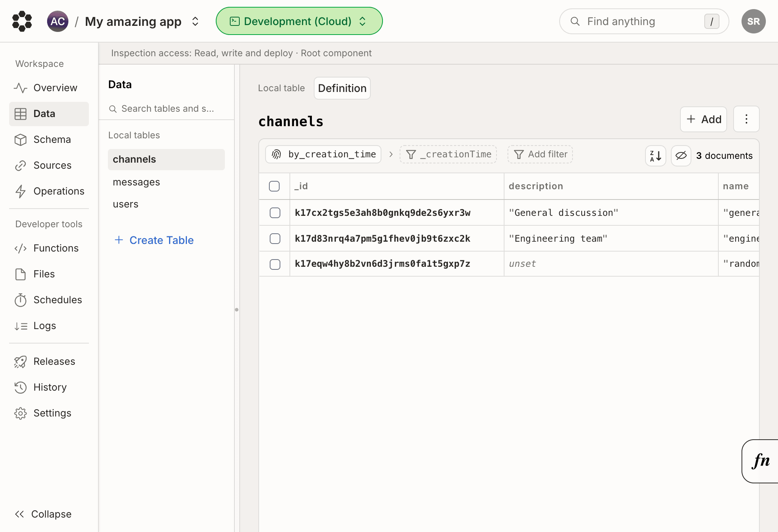Open the Development (Cloud) deployment dropdown
Image resolution: width=778 pixels, height=532 pixels.
tap(299, 21)
